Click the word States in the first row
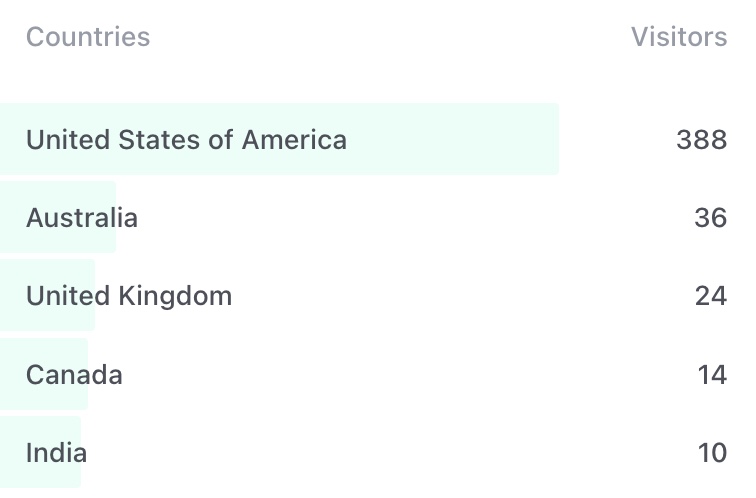Image resolution: width=756 pixels, height=498 pixels. (159, 140)
